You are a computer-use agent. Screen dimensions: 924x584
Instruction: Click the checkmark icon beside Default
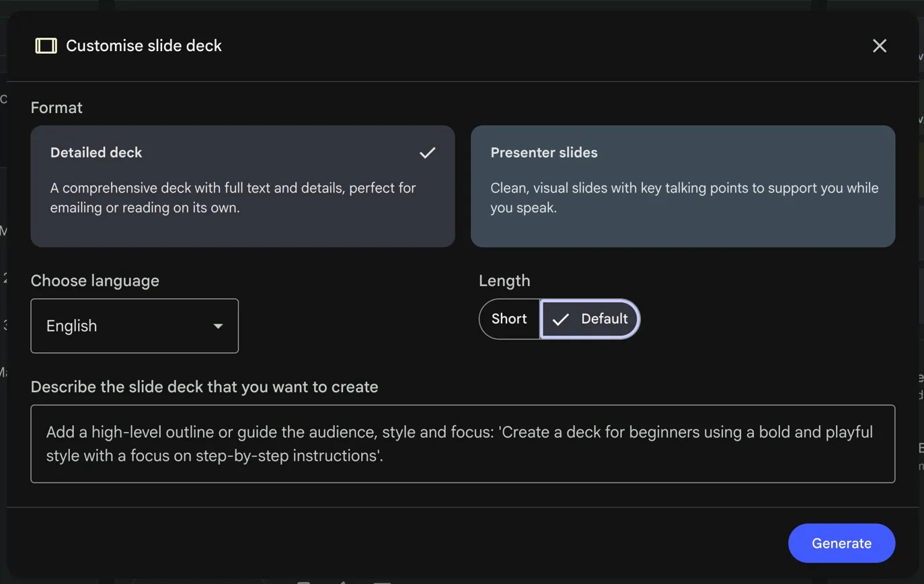tap(560, 320)
